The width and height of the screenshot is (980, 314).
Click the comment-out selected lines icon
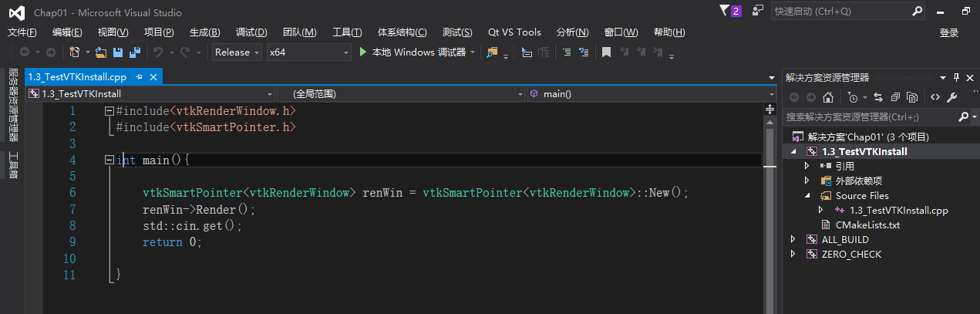(566, 52)
